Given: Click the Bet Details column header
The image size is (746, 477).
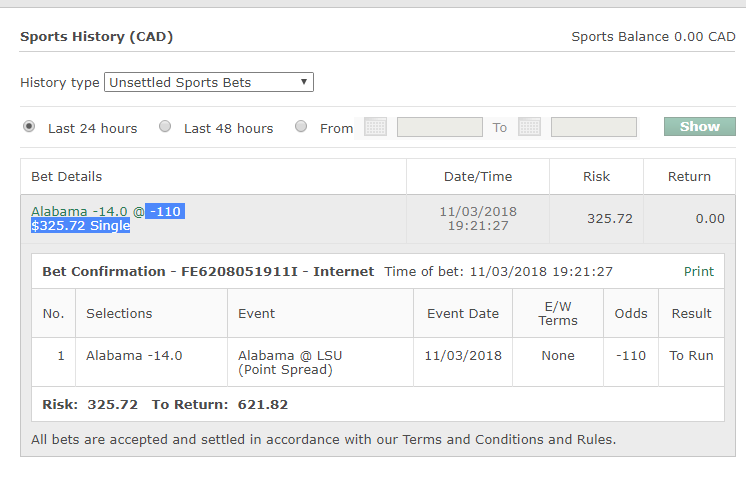Looking at the screenshot, I should pos(66,177).
